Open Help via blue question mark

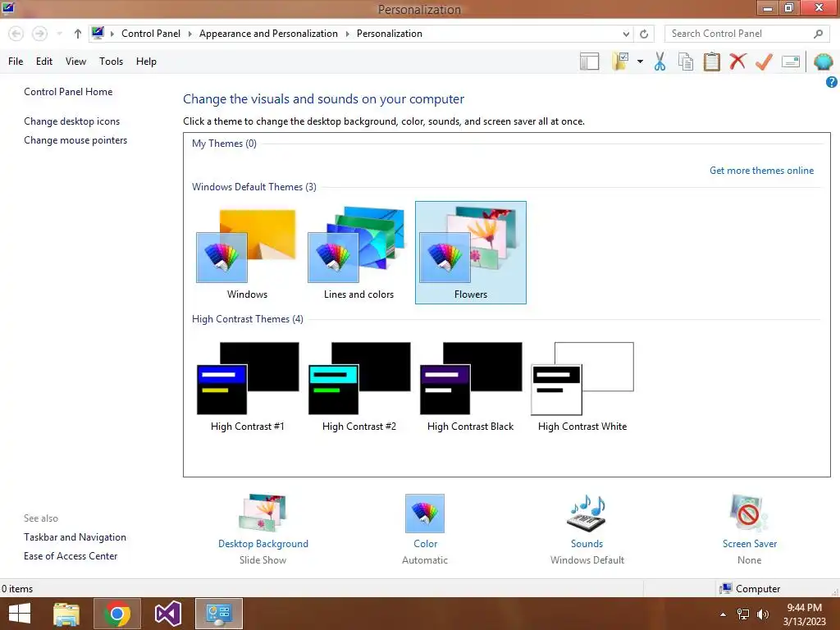pos(832,82)
